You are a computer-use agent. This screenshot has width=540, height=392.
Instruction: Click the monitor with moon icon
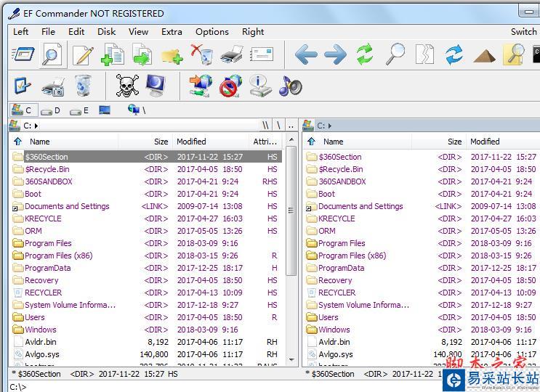pos(156,86)
